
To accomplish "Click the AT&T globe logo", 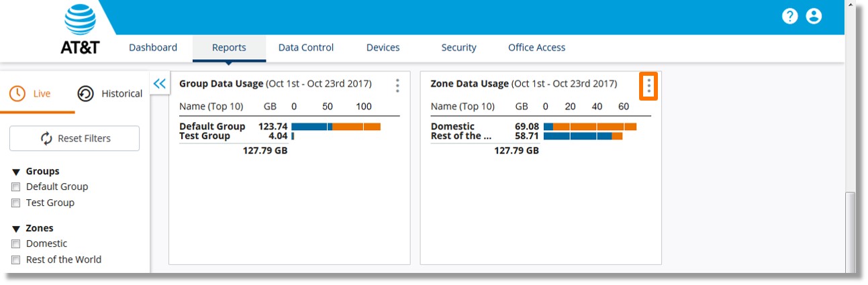I will 80,19.
